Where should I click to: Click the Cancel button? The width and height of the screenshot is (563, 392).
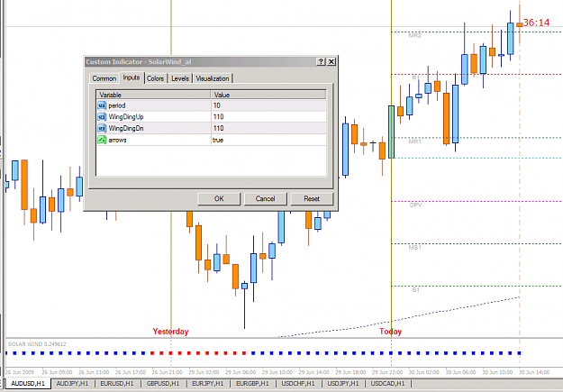click(x=265, y=198)
